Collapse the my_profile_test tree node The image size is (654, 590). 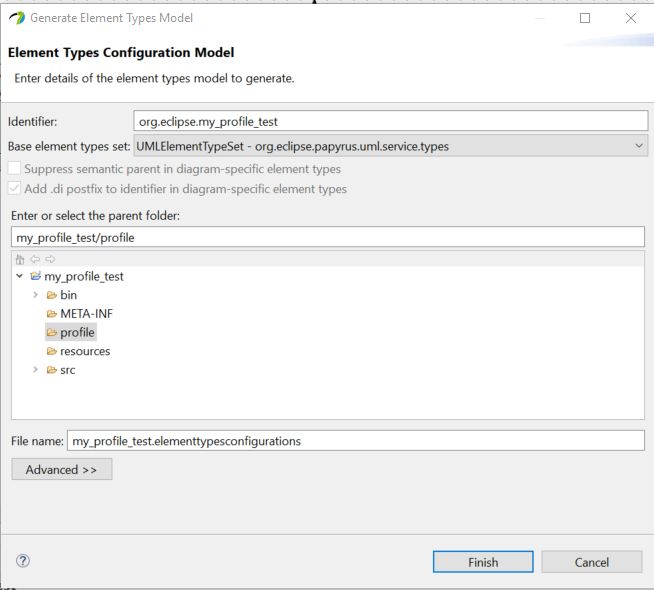[20, 276]
